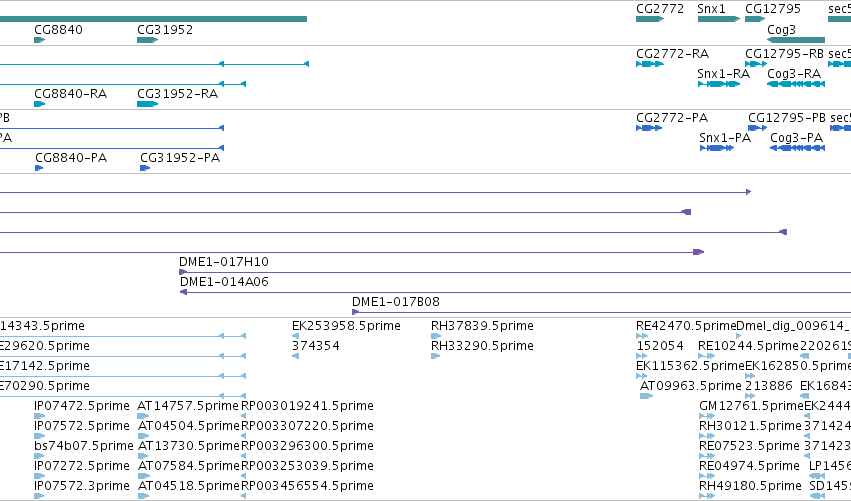This screenshot has width=851, height=501.
Task: Select the CG31952-RA transcript bar
Action: pos(148,104)
